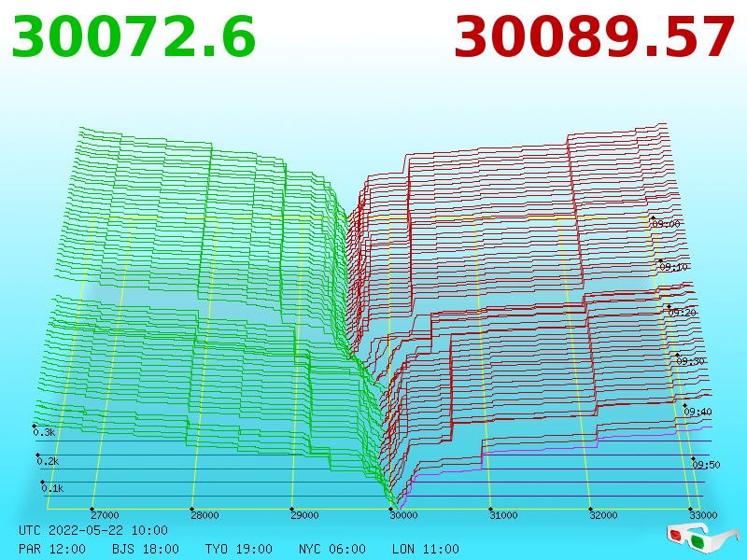Click the green bid price 30072.6
Viewport: 747px width, 560px height.
[x=134, y=37]
